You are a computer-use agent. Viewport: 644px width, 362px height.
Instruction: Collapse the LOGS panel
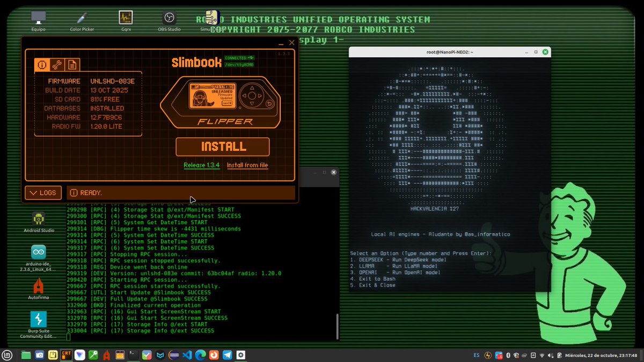[x=43, y=193]
